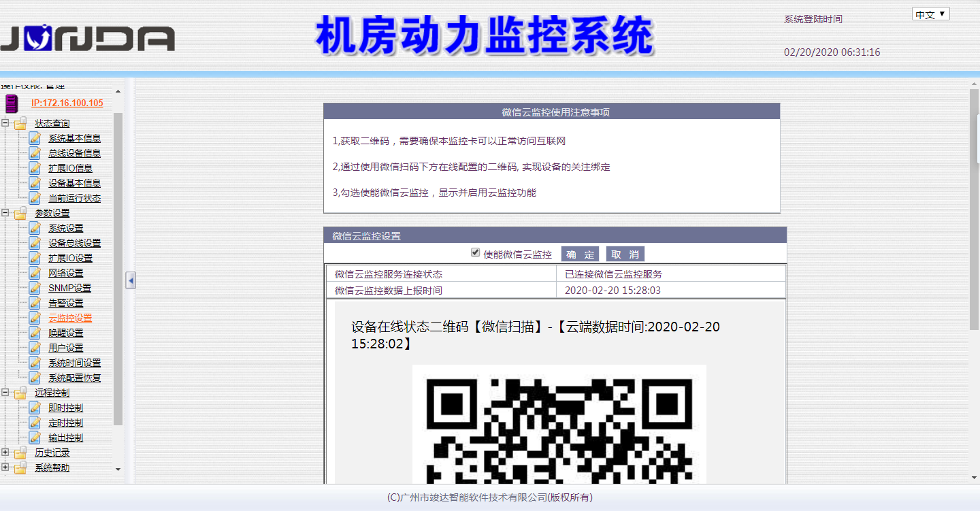This screenshot has height=511, width=980.
Task: Click the 用户设置 page icon
Action: [x=35, y=348]
